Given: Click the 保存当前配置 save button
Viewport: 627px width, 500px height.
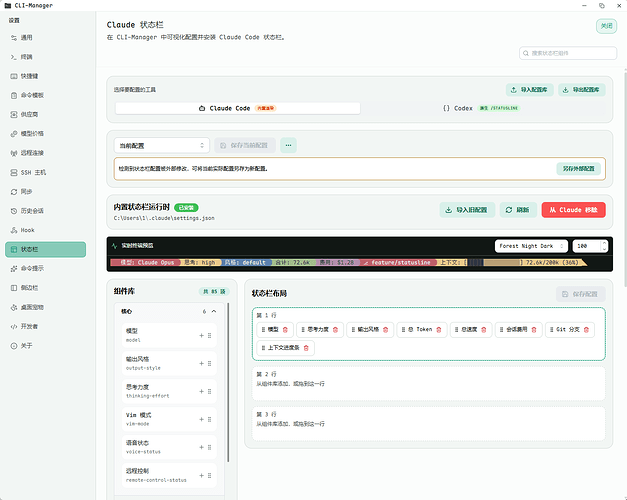Looking at the screenshot, I should [x=245, y=145].
